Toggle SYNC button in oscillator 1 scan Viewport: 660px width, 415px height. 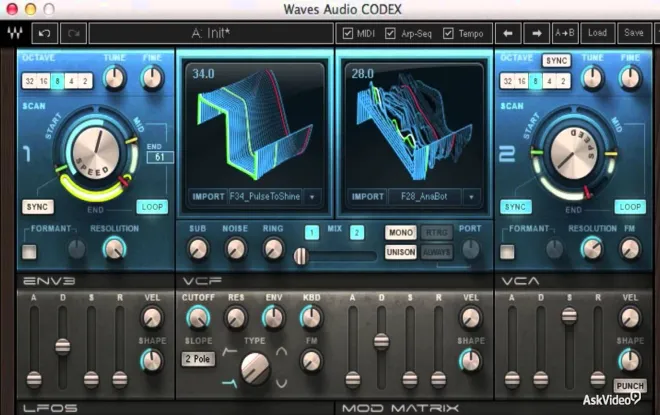37,207
